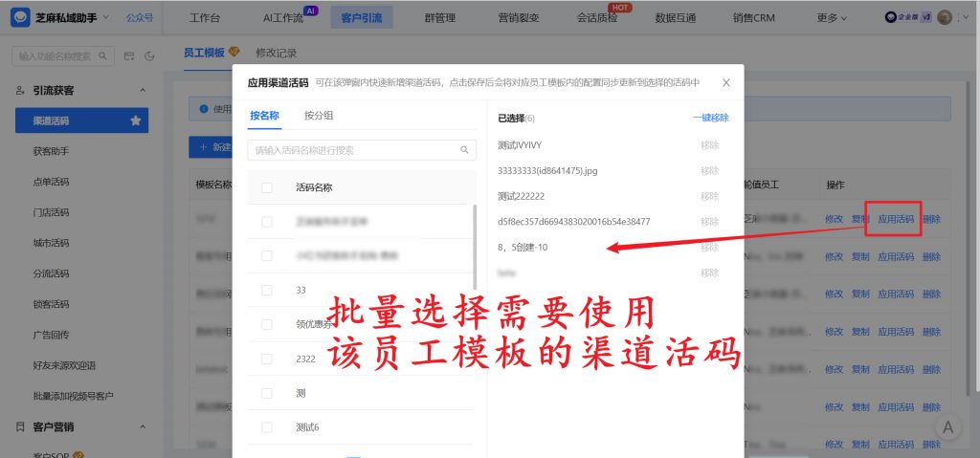Switch to the 修改记录 tab
The image size is (980, 458).
coord(276,54)
